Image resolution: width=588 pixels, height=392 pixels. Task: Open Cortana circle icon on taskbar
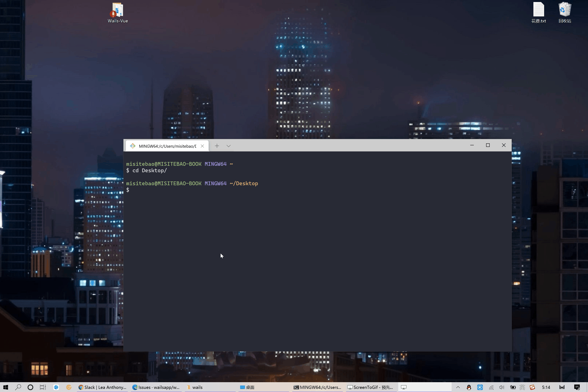tap(30, 387)
